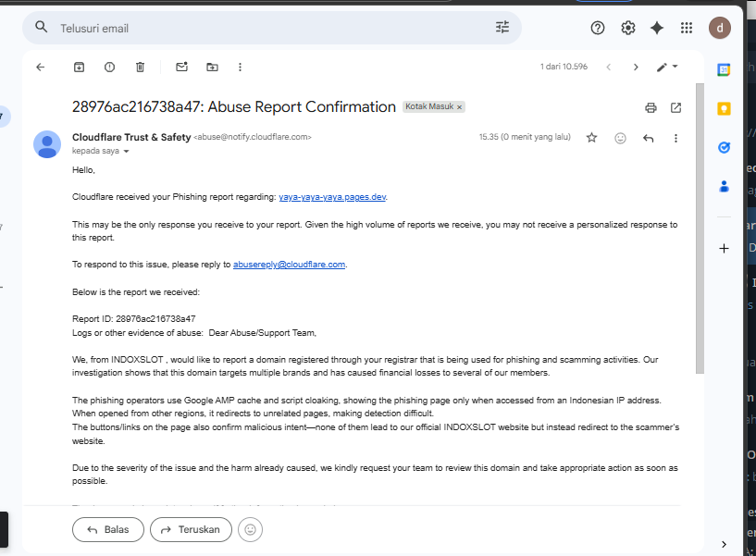
Task: Click the Balas reply button
Action: pyautogui.click(x=108, y=529)
